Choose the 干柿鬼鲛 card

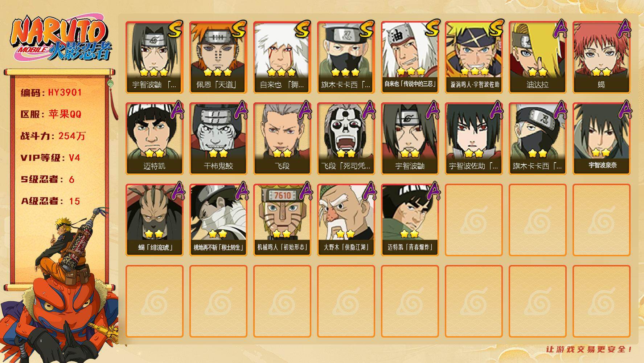[x=218, y=139]
